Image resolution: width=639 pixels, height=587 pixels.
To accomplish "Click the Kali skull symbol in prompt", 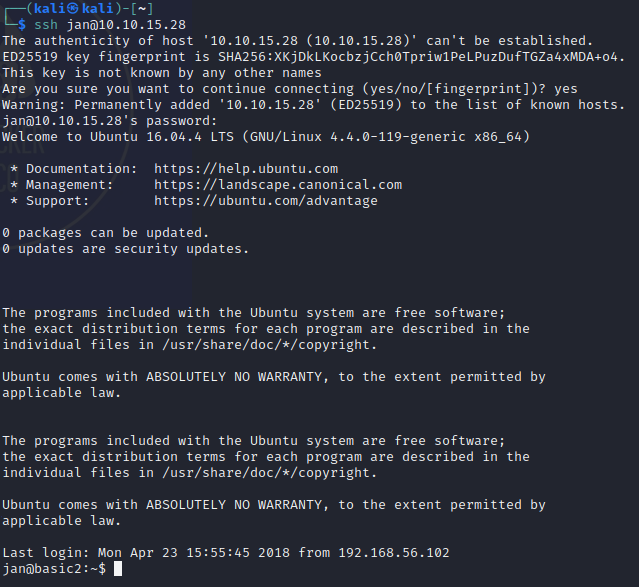I will point(70,7).
